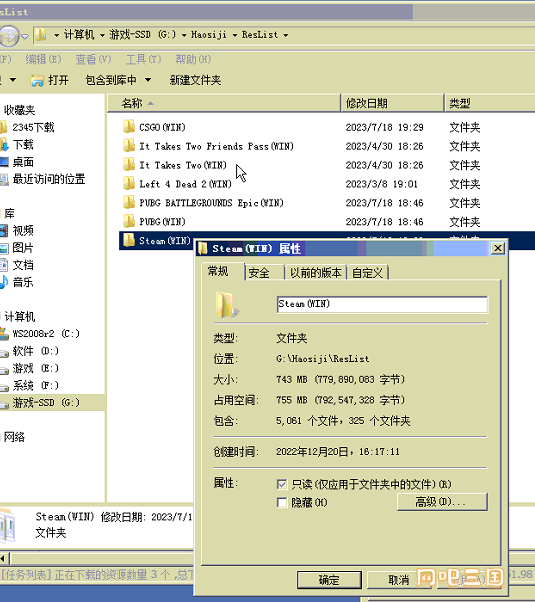Click the 游戏-SSD (G:) drive icon

[4, 403]
